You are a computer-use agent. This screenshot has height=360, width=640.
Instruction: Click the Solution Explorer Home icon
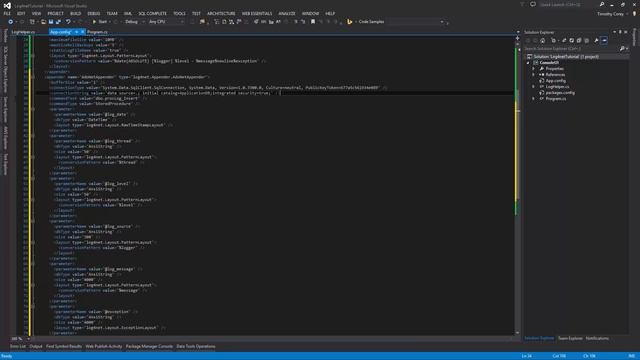click(x=542, y=40)
